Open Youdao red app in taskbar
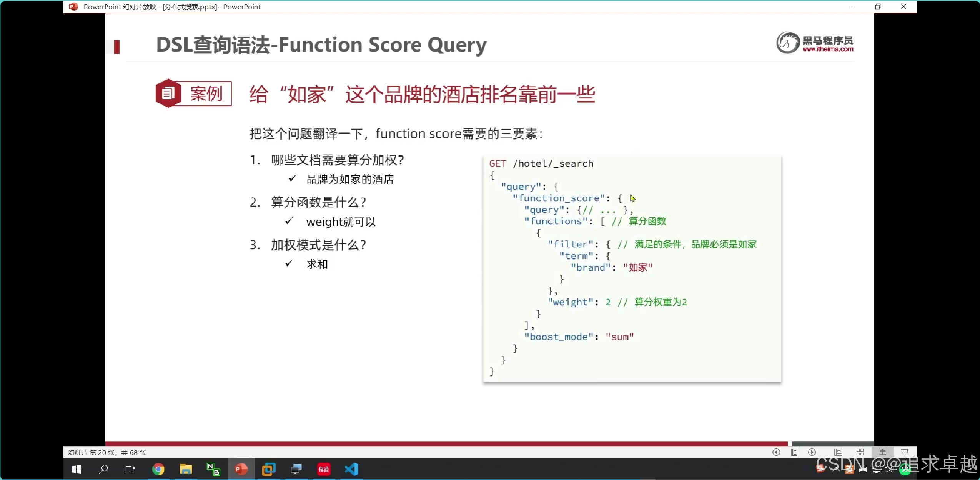The width and height of the screenshot is (980, 480). click(324, 469)
